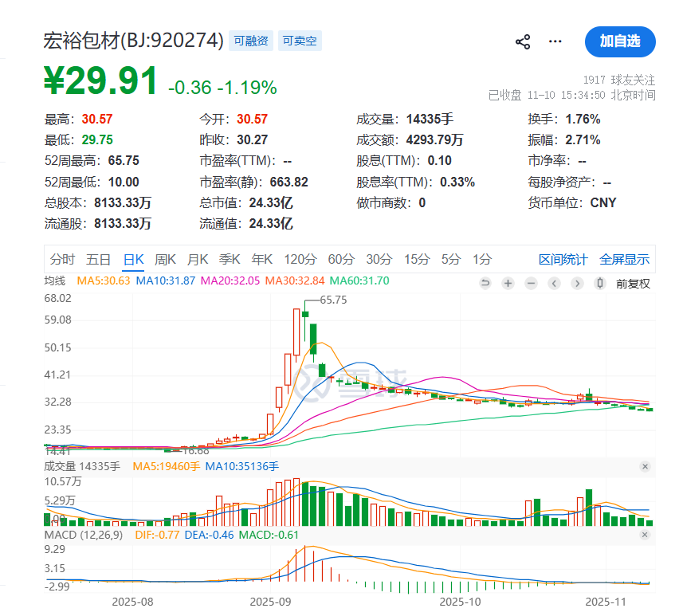
Task: Close the volume (成交量) indicator panel
Action: click(645, 467)
